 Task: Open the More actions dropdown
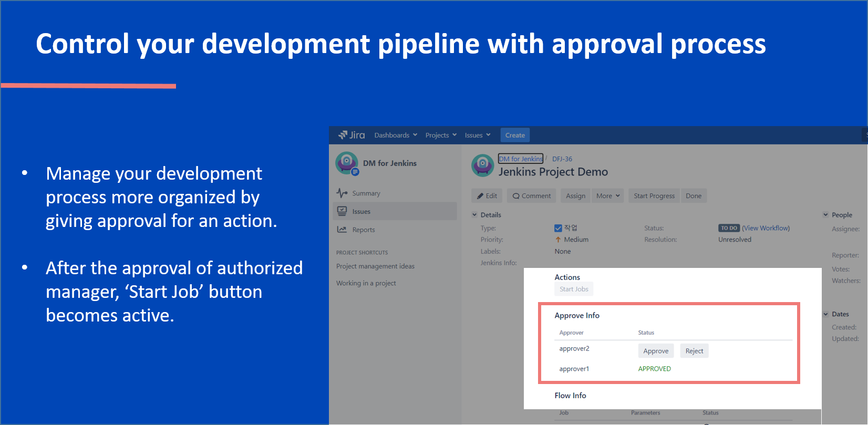[x=608, y=196]
